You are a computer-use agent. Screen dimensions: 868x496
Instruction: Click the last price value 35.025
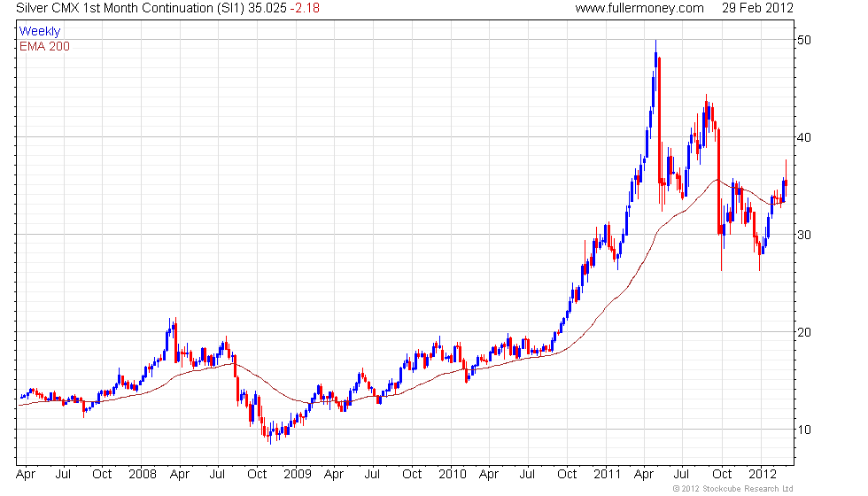coord(267,8)
